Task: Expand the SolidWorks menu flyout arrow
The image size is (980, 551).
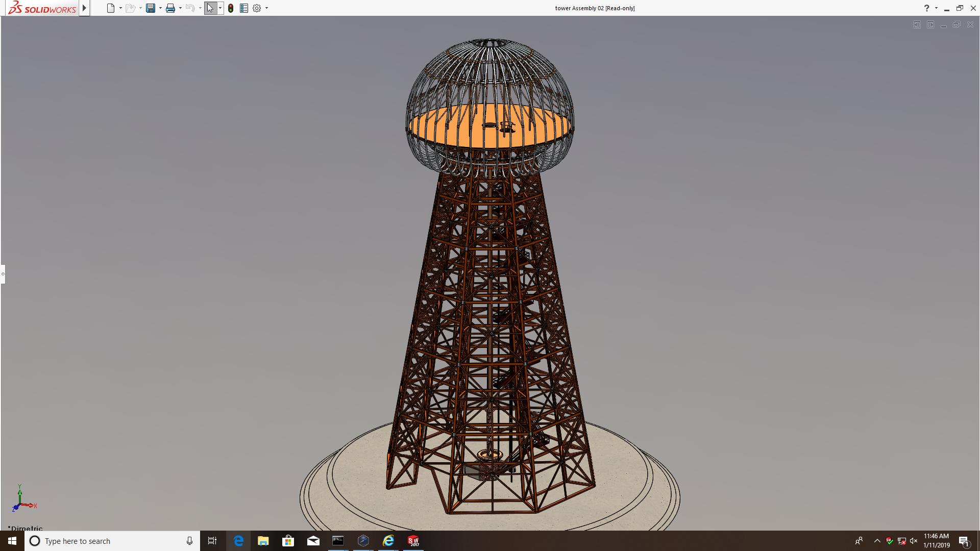Action: point(85,8)
